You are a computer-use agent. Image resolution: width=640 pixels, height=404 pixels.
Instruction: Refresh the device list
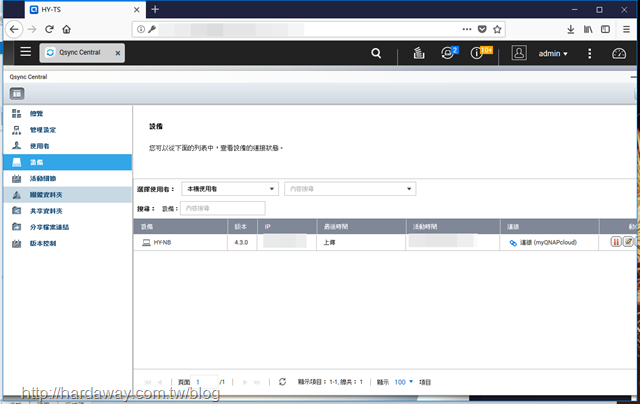click(x=282, y=382)
